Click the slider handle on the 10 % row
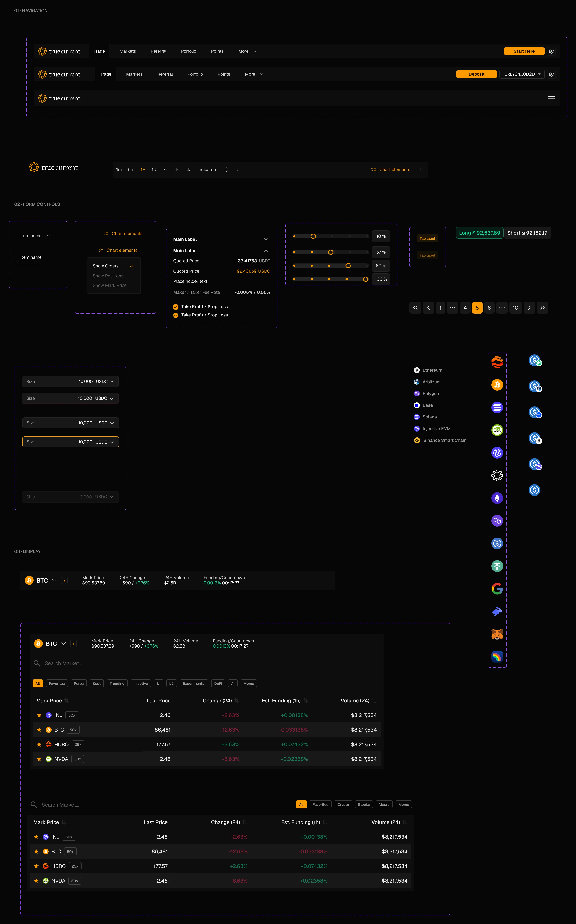 (x=313, y=236)
